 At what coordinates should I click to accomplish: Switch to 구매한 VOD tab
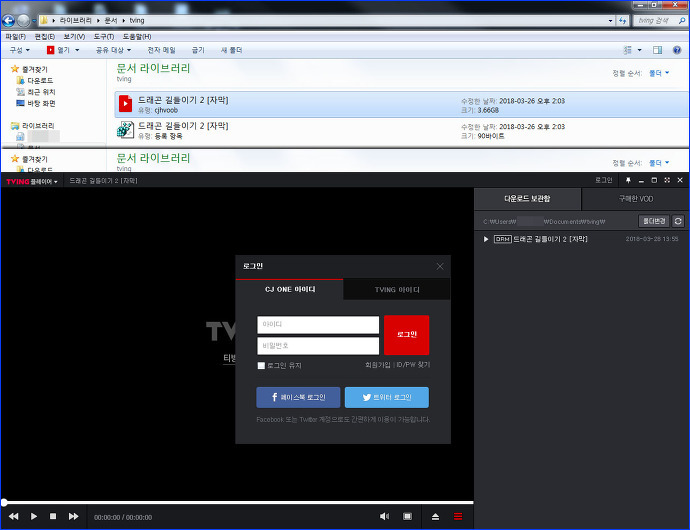tap(635, 199)
